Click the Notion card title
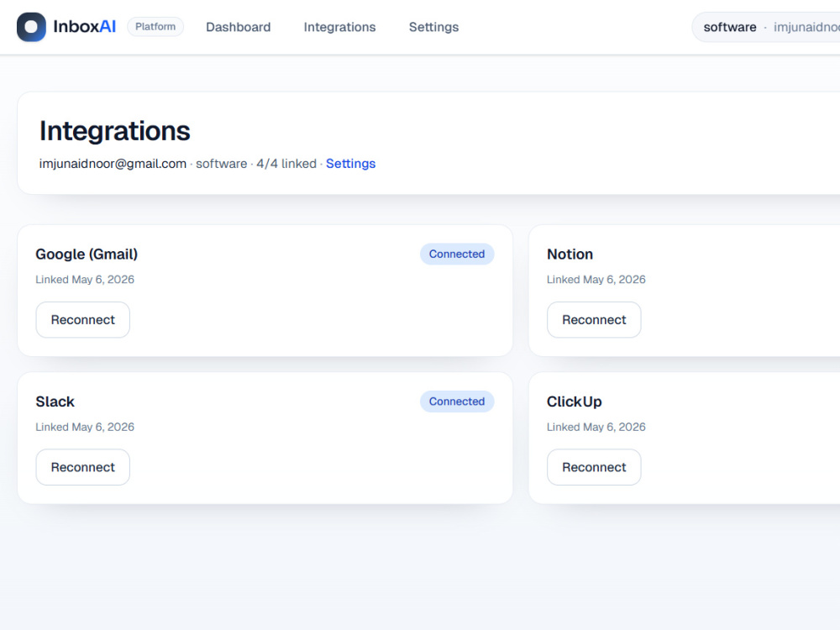Image resolution: width=840 pixels, height=630 pixels. tap(570, 254)
